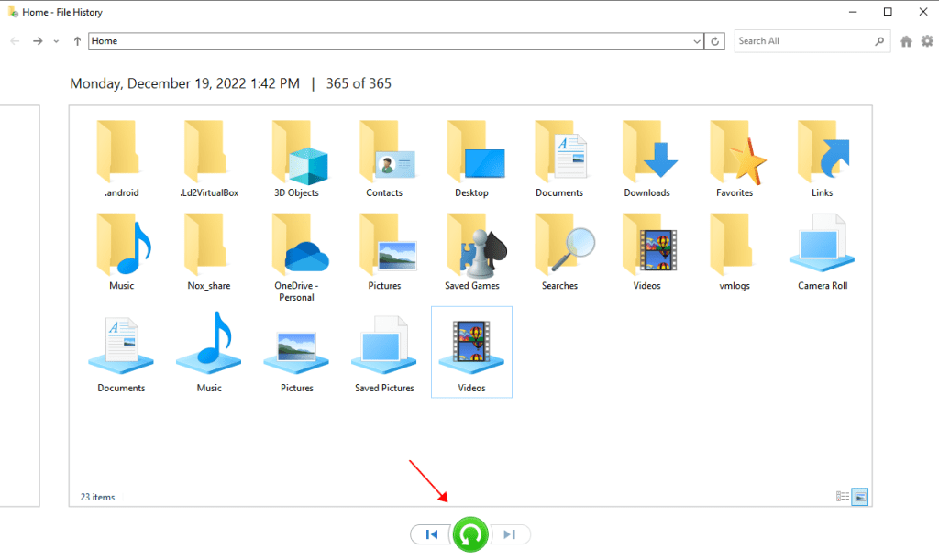Switch to details list view

(843, 497)
